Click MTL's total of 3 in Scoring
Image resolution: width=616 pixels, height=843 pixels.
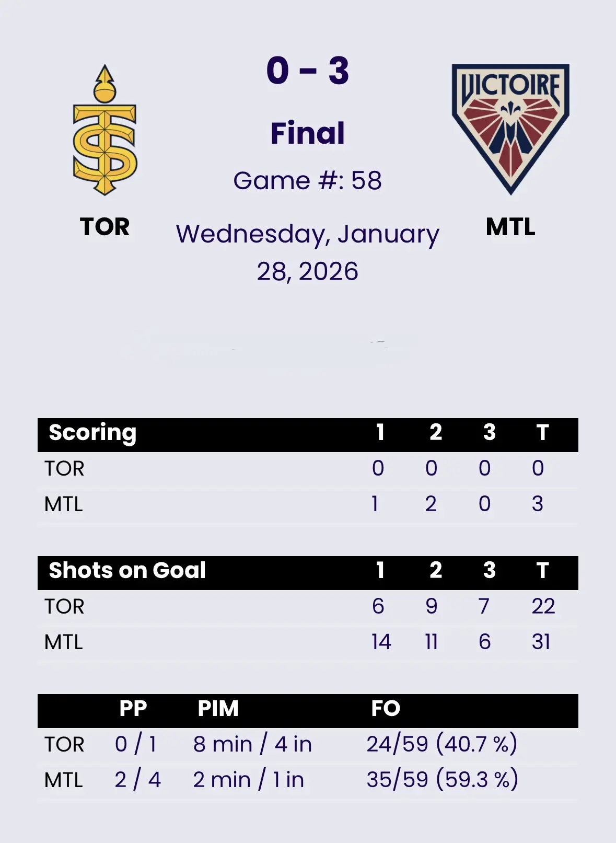click(538, 504)
